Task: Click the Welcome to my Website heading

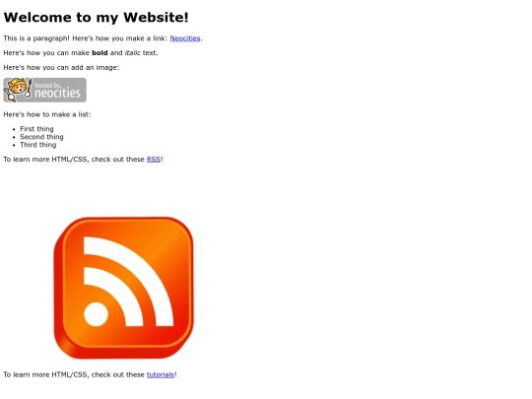Action: tap(96, 18)
